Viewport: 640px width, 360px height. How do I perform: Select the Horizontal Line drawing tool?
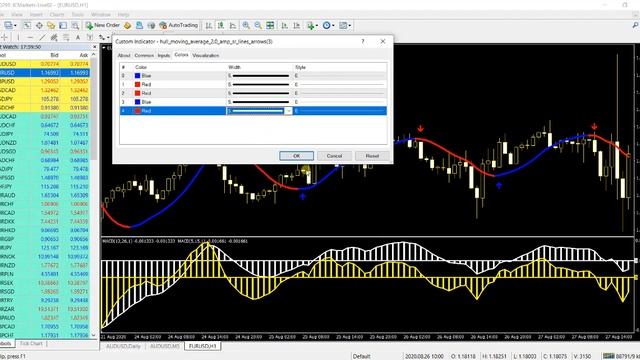tap(30, 37)
